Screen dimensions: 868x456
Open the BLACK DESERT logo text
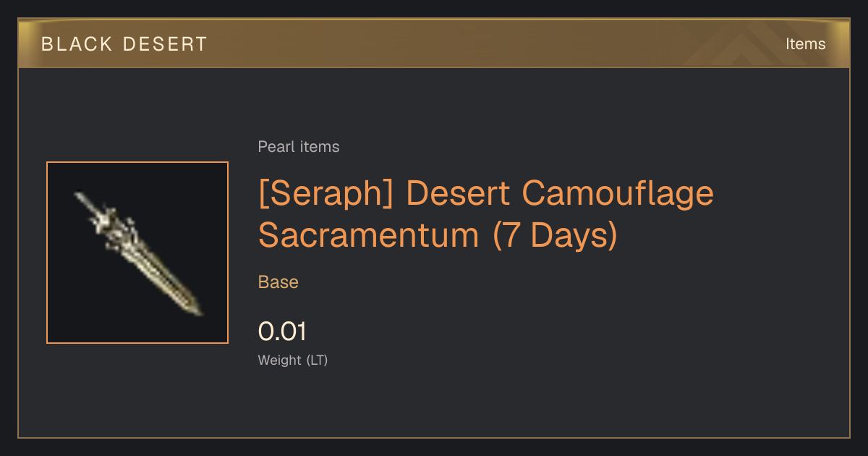tap(124, 44)
